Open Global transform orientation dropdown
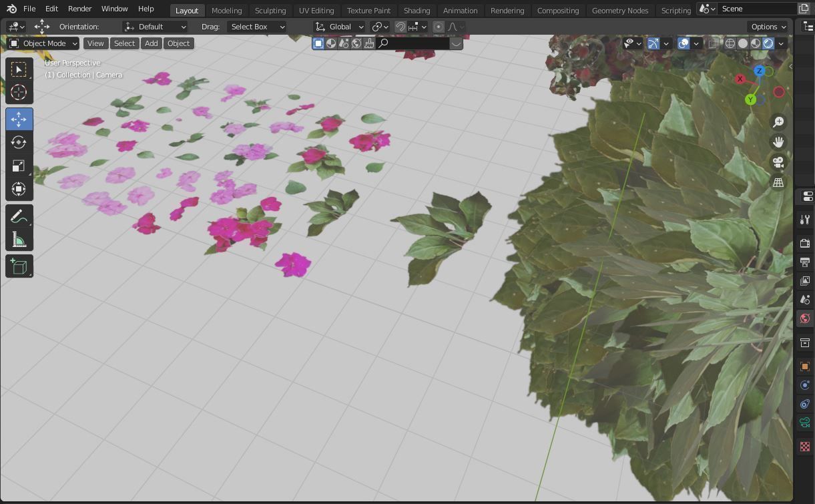815x504 pixels. pos(340,27)
